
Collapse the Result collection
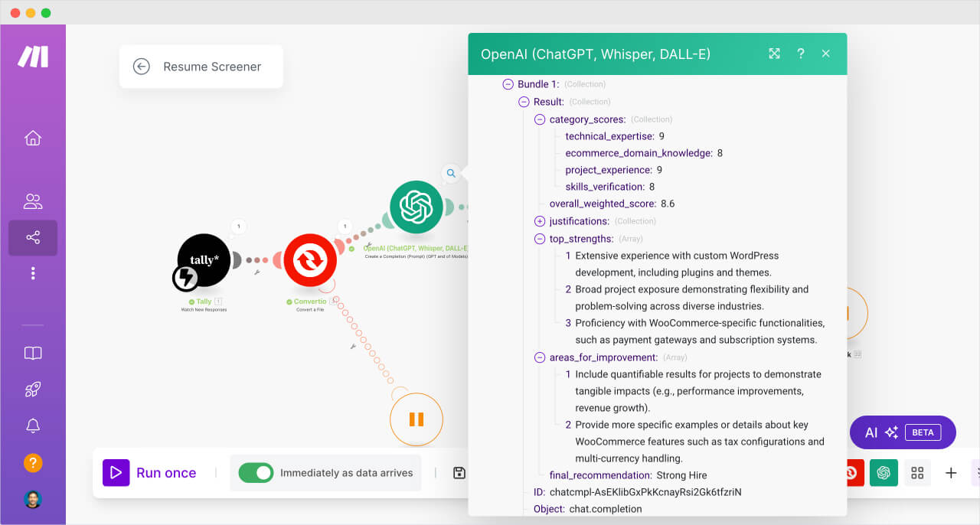pos(524,102)
